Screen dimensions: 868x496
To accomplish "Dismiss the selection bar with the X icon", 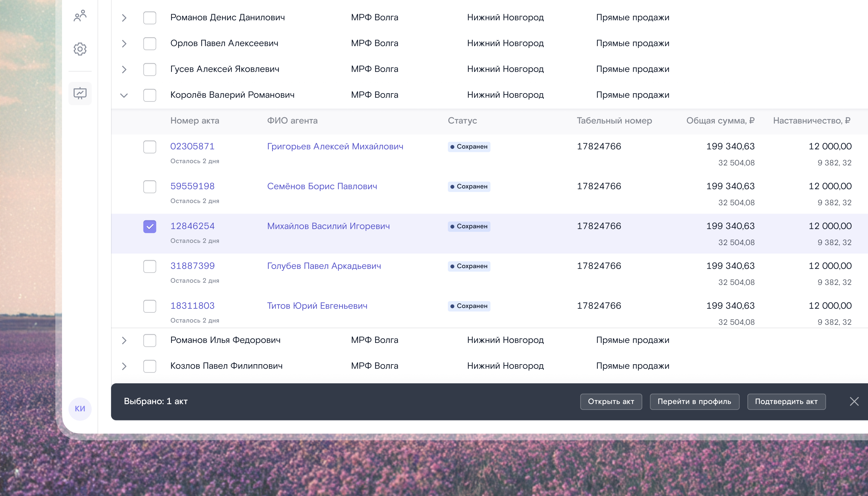I will (x=854, y=401).
